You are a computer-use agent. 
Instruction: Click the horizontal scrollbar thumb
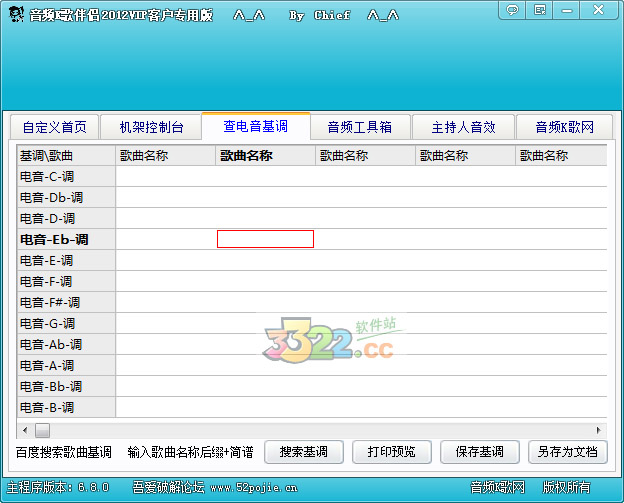43,430
